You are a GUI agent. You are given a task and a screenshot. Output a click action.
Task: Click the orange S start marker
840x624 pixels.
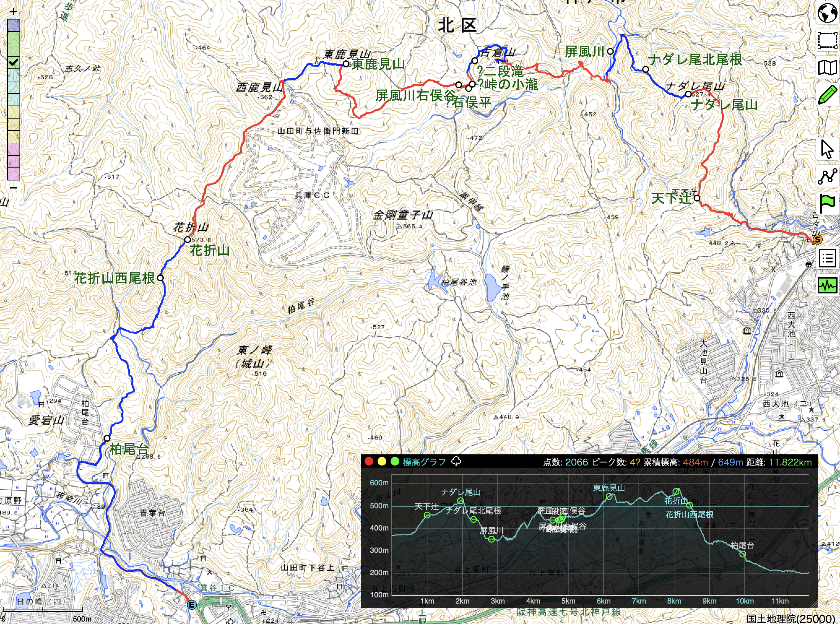pos(817,240)
